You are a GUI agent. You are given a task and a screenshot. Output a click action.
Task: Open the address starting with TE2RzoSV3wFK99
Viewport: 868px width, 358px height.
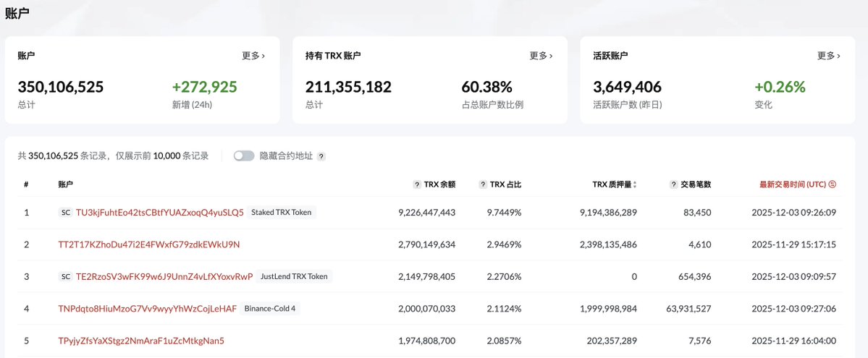(164, 276)
